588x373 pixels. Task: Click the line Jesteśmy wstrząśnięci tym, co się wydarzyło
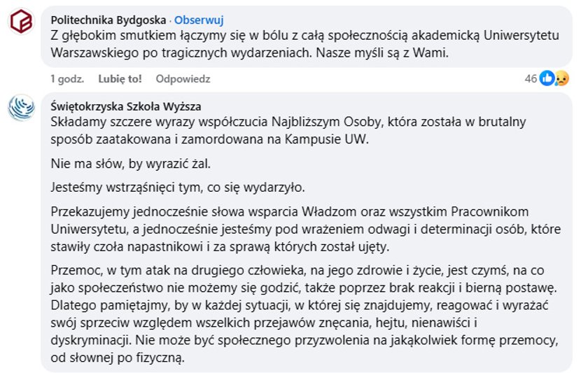point(178,187)
